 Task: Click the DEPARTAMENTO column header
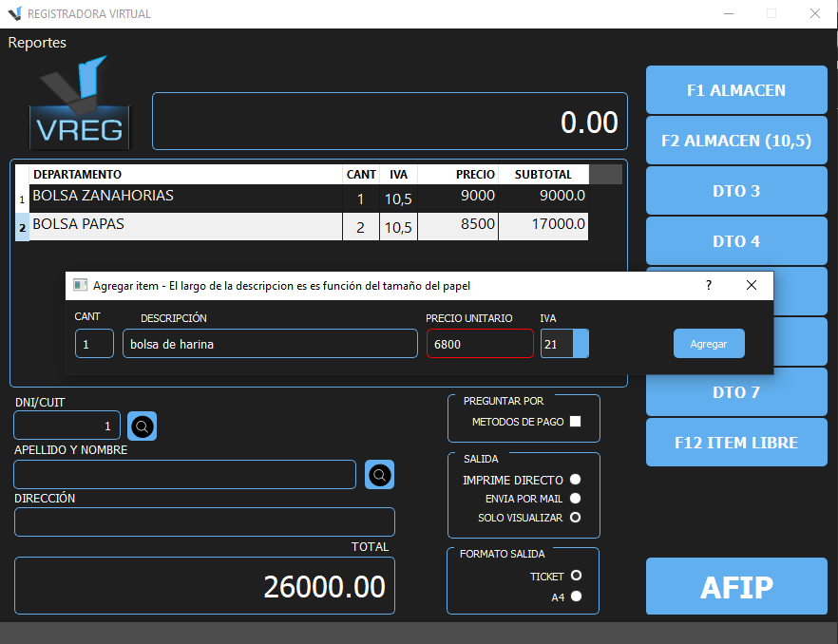[x=185, y=174]
